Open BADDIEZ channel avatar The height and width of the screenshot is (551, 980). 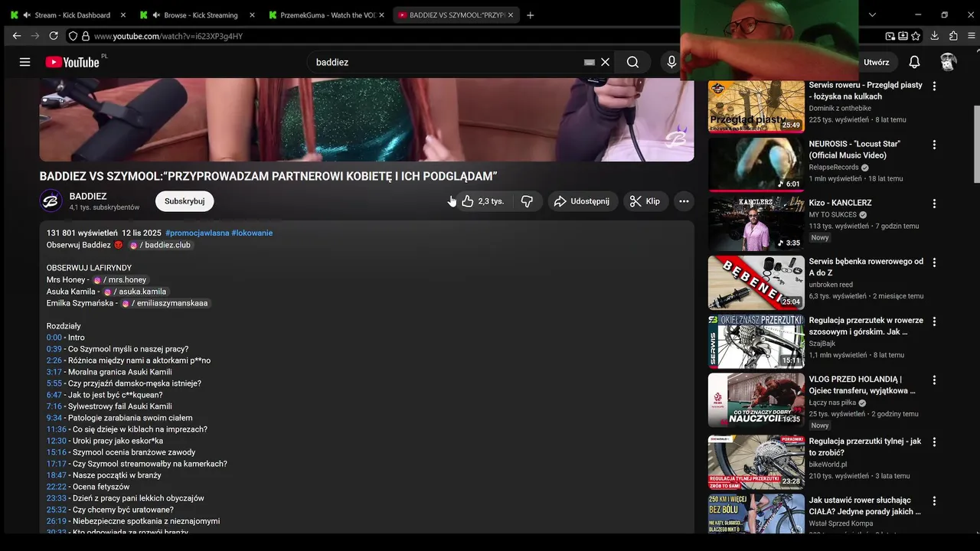click(51, 201)
